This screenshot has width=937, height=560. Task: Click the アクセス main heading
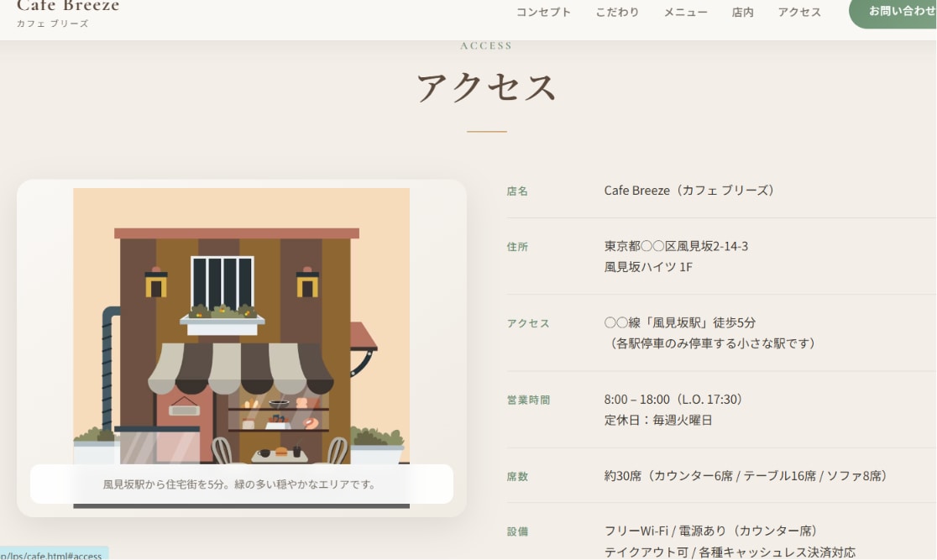point(486,87)
